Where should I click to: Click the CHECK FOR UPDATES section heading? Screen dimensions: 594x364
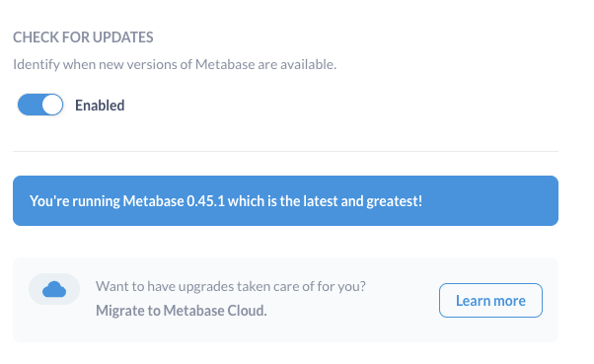click(x=83, y=37)
